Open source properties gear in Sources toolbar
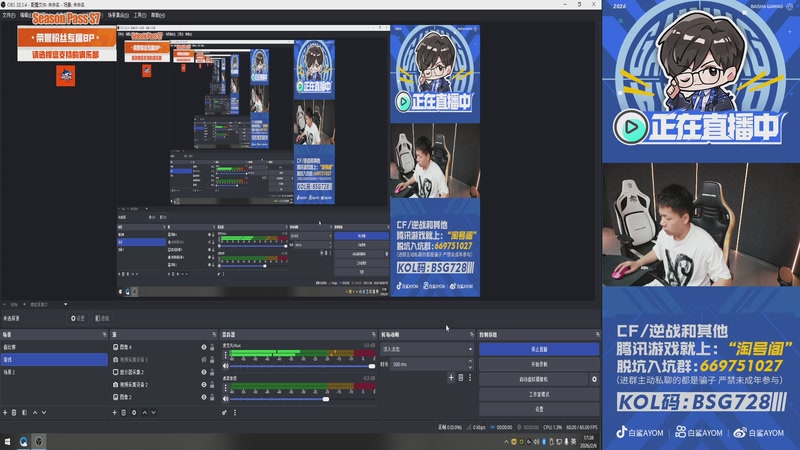 (134, 412)
